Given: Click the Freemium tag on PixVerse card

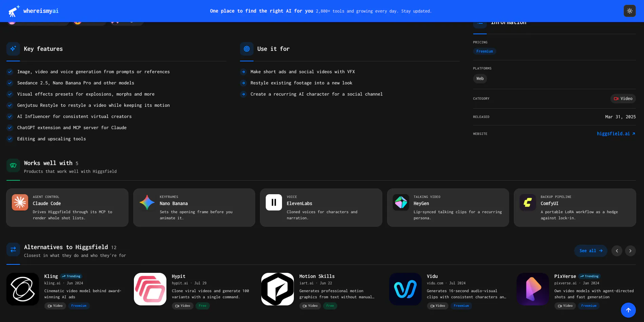Looking at the screenshot, I should 589,306.
